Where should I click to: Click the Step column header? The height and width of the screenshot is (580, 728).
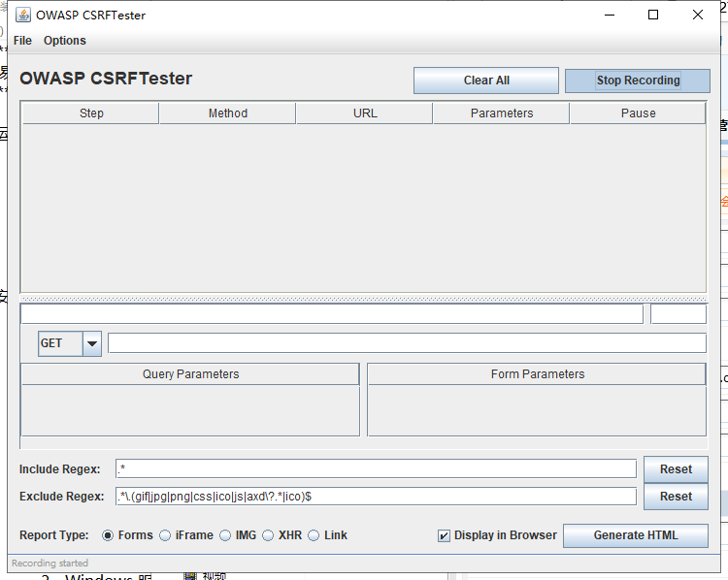click(91, 113)
